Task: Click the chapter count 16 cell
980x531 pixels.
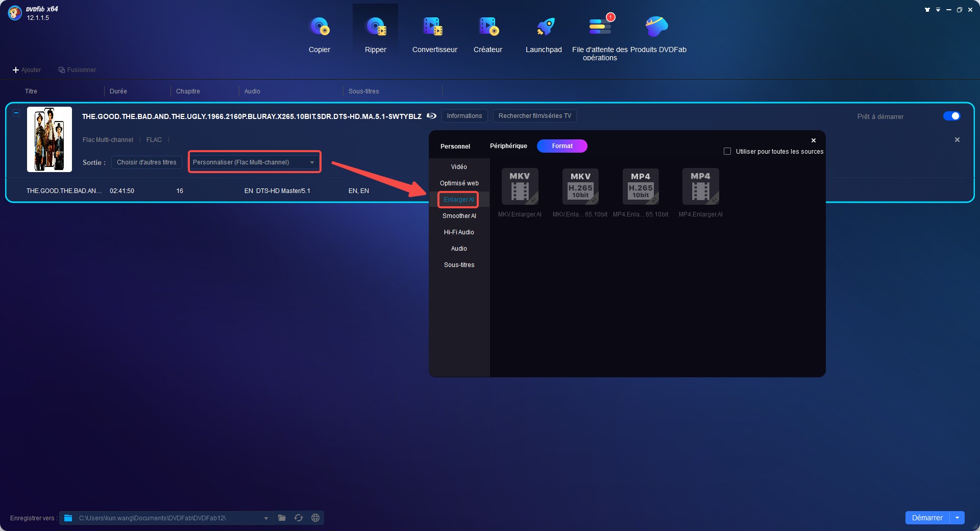Action: [x=180, y=191]
